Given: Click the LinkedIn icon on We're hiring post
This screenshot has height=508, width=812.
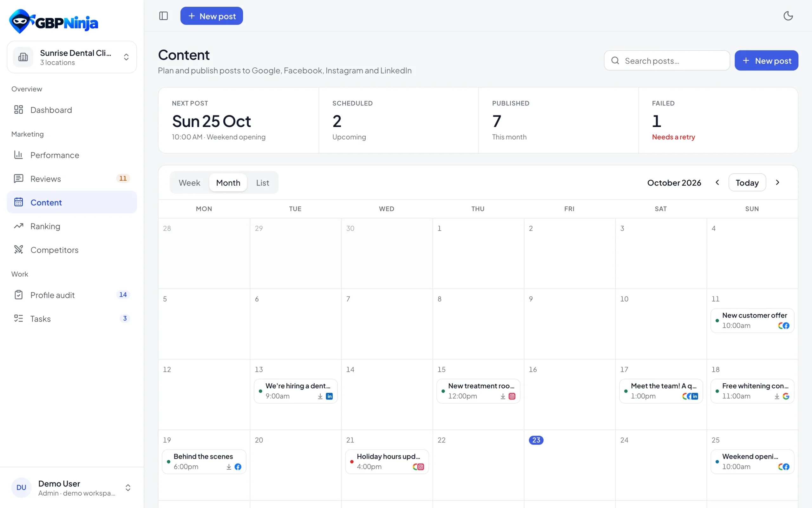Looking at the screenshot, I should 329,396.
